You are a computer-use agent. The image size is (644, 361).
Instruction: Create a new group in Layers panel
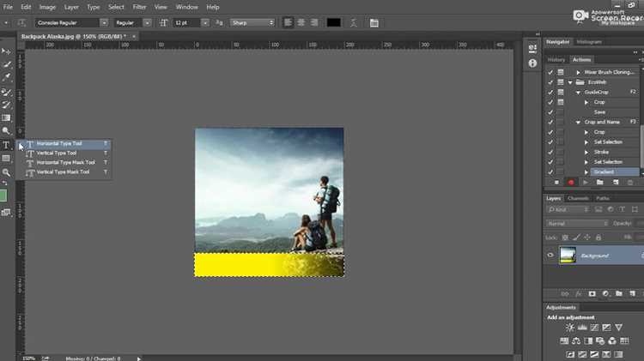[x=619, y=294]
